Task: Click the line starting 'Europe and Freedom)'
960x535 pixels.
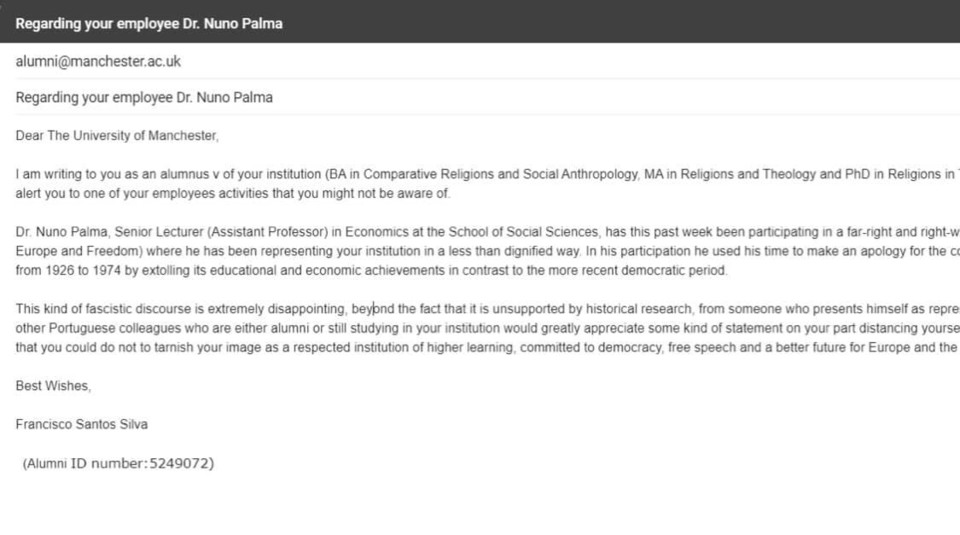Action: point(487,251)
